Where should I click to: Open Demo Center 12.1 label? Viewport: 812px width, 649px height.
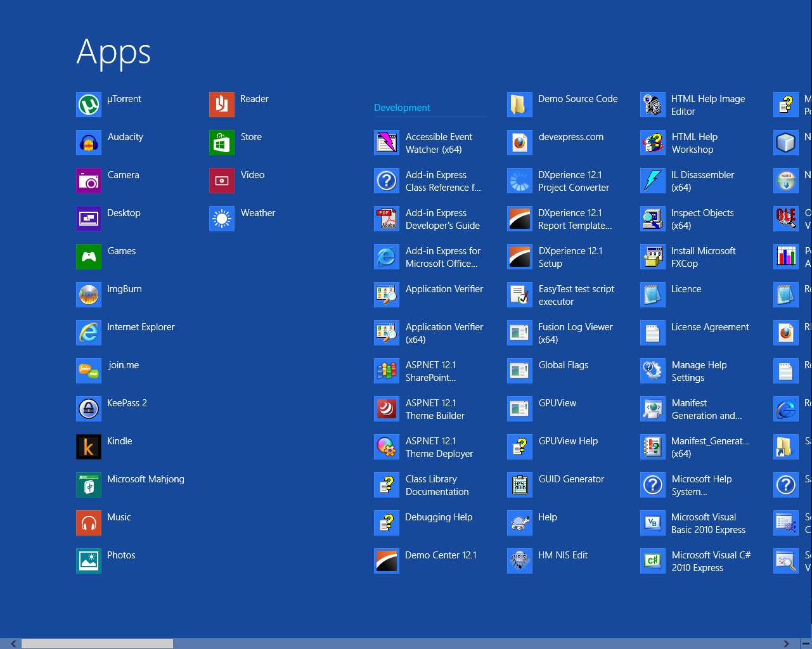click(x=441, y=555)
